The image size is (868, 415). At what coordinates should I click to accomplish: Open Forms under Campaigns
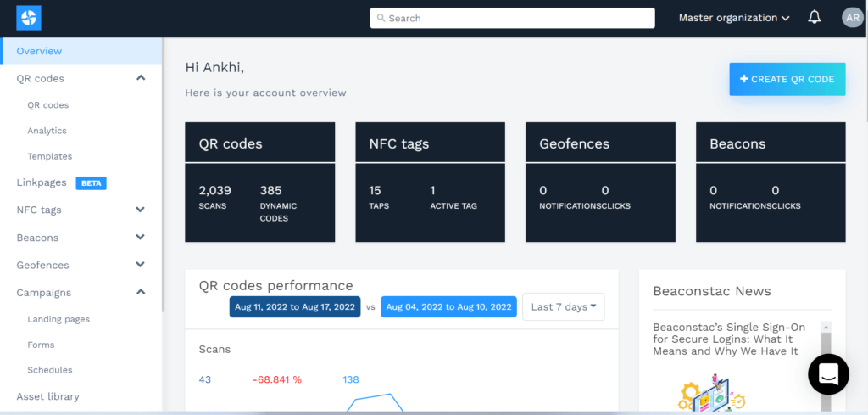(x=41, y=345)
